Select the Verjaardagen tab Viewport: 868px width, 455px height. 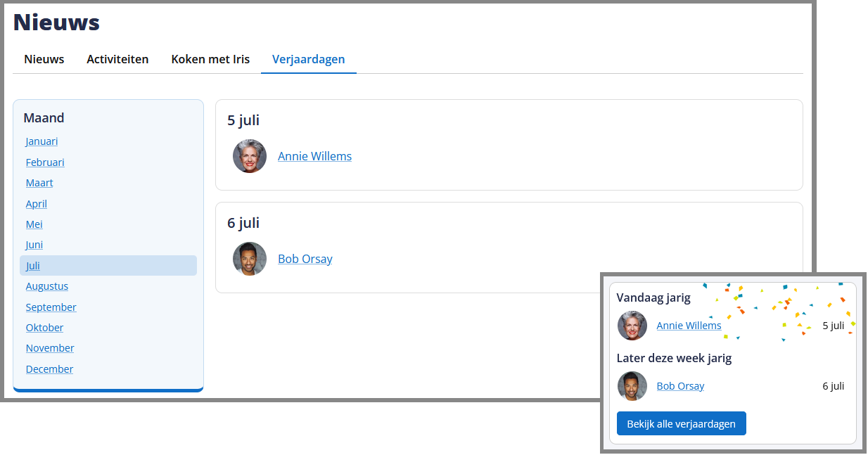point(308,59)
